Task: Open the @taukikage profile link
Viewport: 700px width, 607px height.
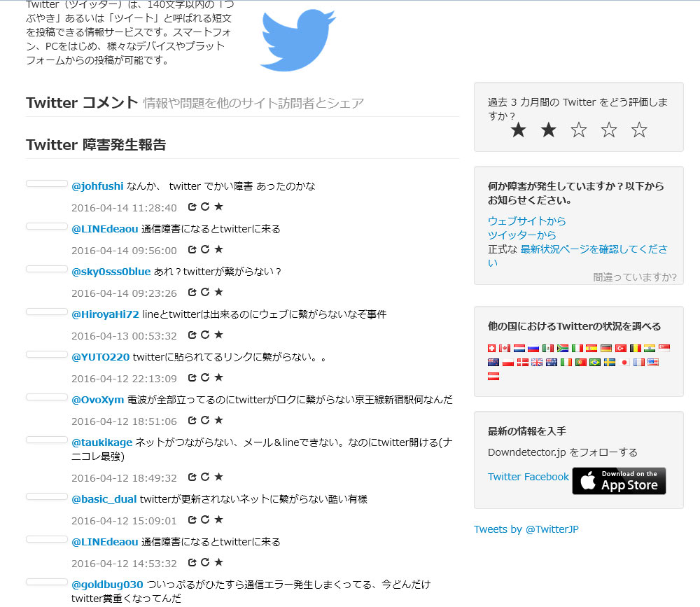Action: (101, 442)
